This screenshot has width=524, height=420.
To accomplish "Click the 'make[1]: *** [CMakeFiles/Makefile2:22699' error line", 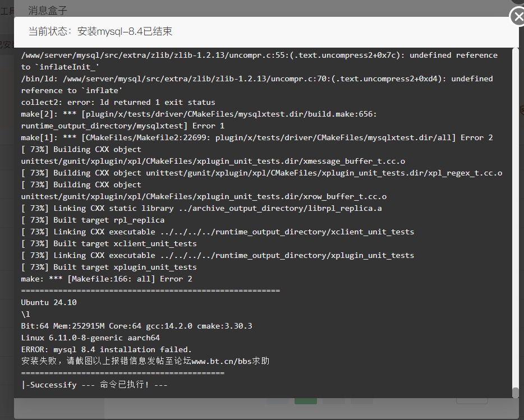I will 256,137.
